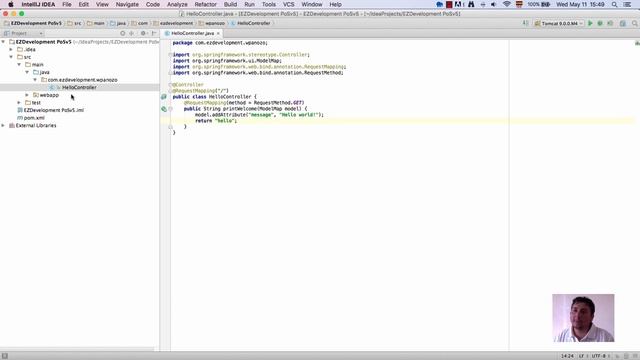Close the HelloController.java tab
This screenshot has height=360, width=640.
(218, 33)
